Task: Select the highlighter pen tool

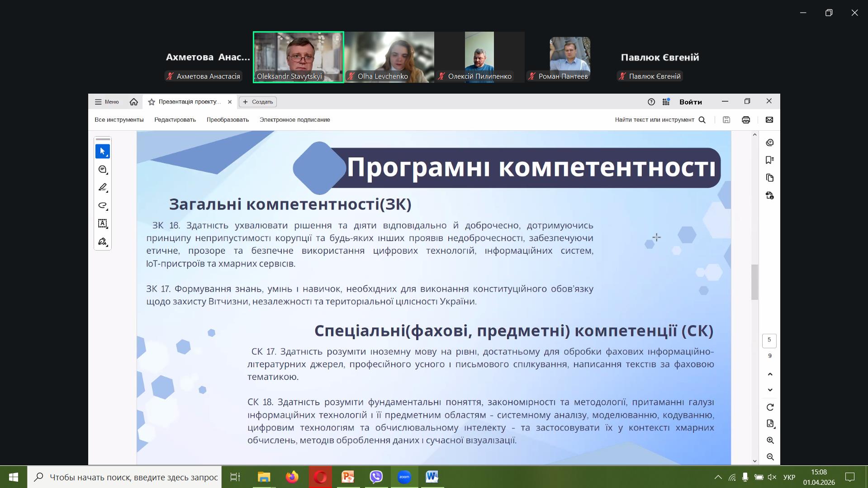Action: (x=103, y=187)
